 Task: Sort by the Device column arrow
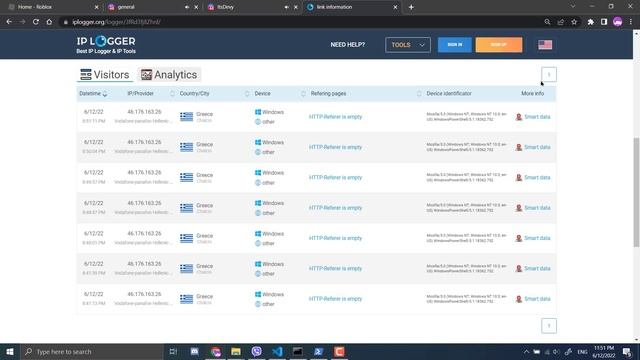coord(303,94)
